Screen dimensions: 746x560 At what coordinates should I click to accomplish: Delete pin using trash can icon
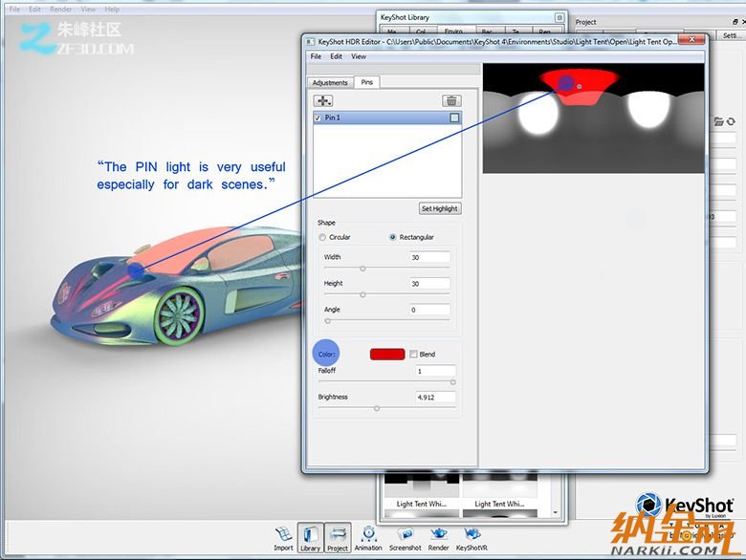click(451, 100)
